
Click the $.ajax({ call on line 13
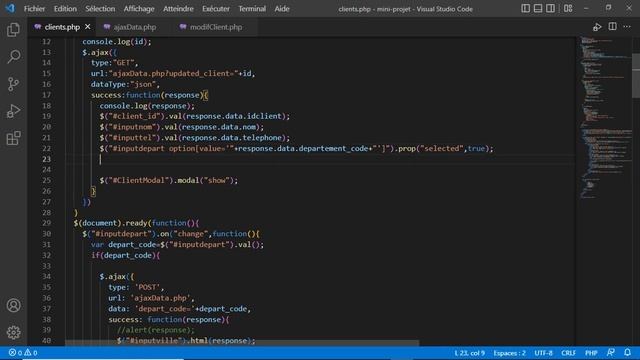point(100,52)
